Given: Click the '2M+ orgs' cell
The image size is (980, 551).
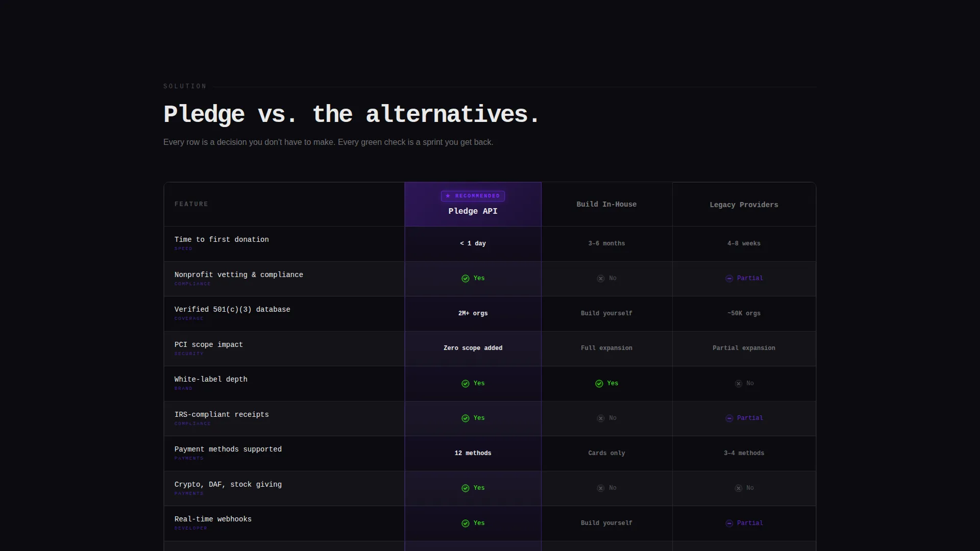Looking at the screenshot, I should coord(473,314).
